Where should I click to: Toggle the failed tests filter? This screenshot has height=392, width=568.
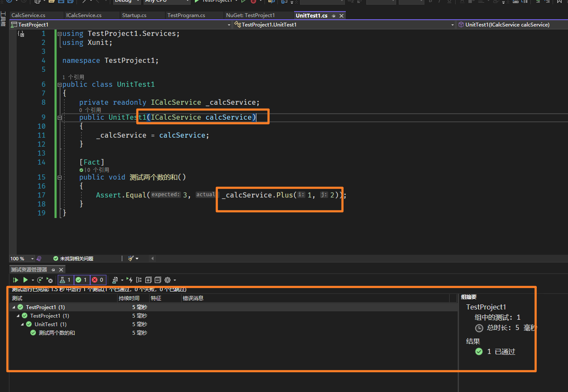(98, 280)
